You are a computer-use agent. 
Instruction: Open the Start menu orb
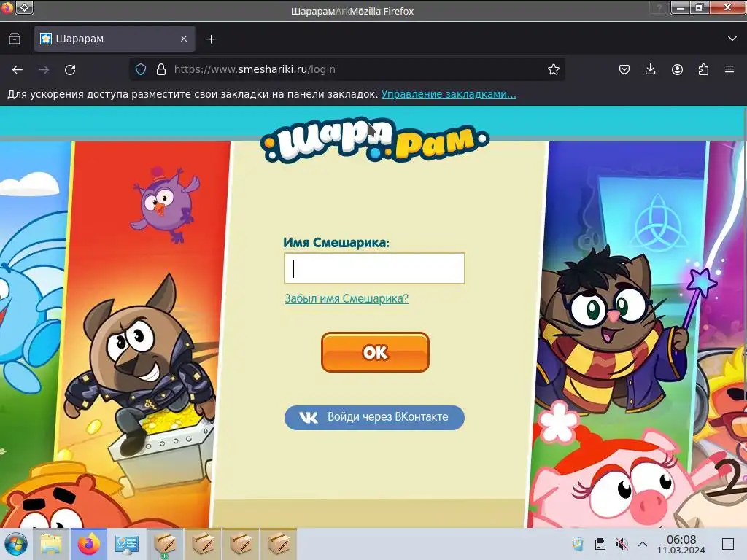[16, 544]
